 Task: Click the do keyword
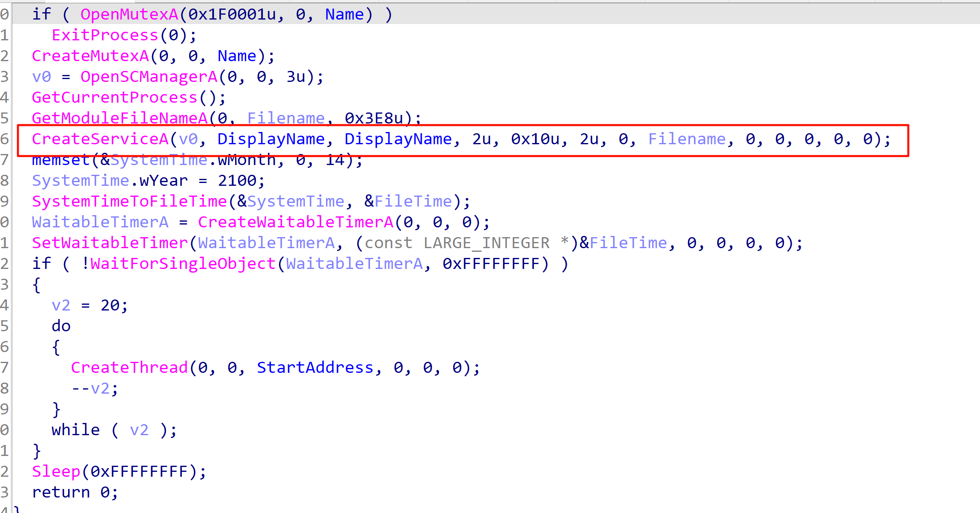[61, 326]
